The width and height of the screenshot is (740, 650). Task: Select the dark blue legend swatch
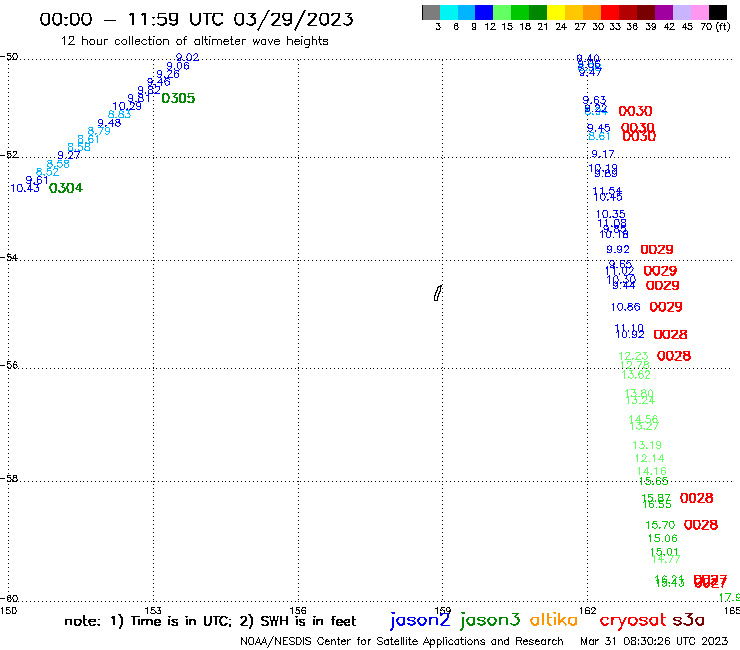484,12
